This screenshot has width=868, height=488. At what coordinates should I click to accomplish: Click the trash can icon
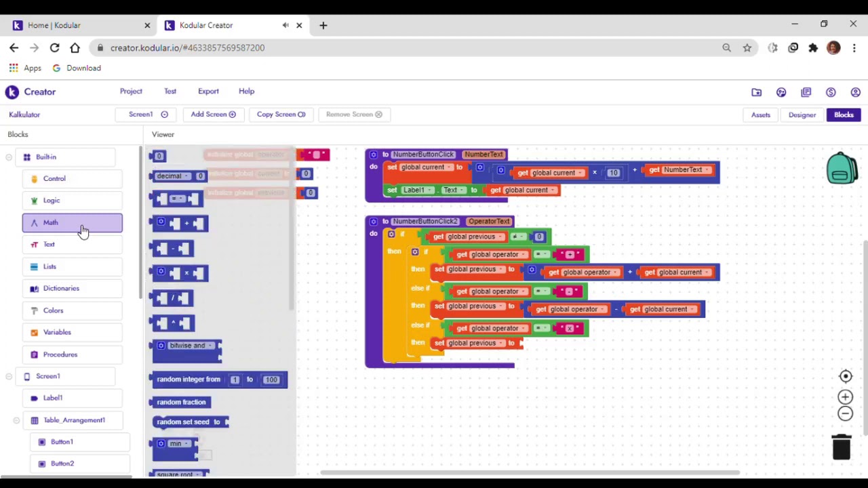coord(842,447)
